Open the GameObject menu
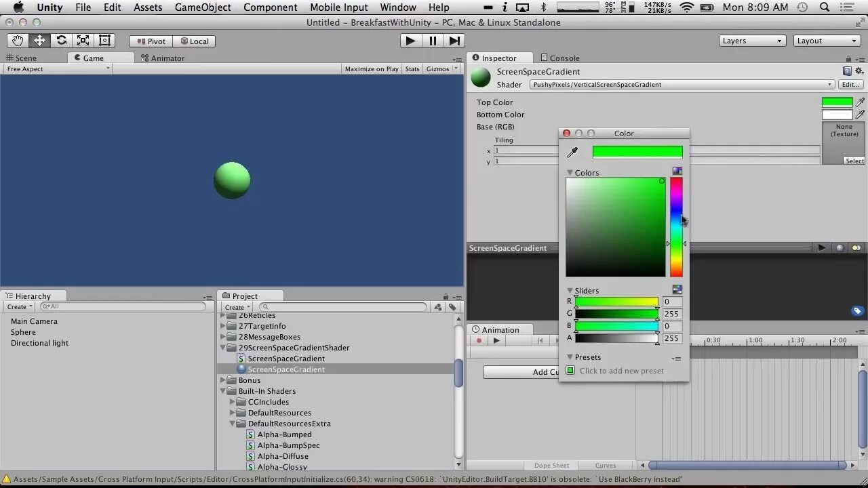The width and height of the screenshot is (868, 488). [x=203, y=7]
